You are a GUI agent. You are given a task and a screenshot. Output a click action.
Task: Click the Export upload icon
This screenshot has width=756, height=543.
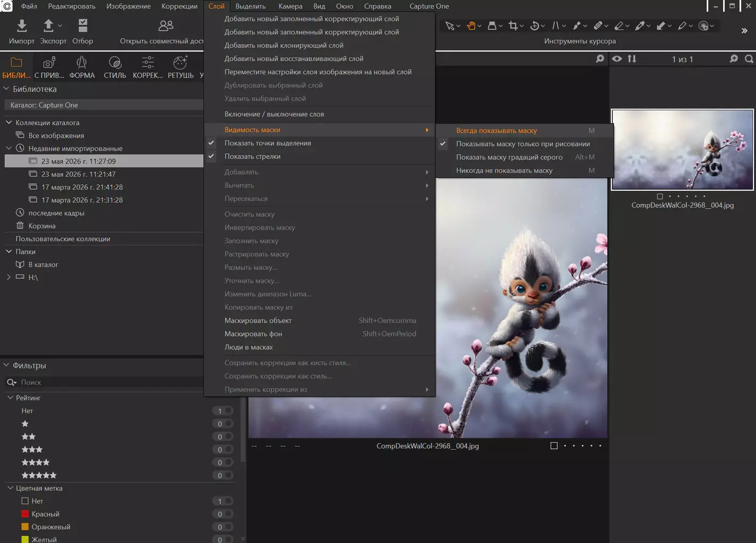coord(48,26)
